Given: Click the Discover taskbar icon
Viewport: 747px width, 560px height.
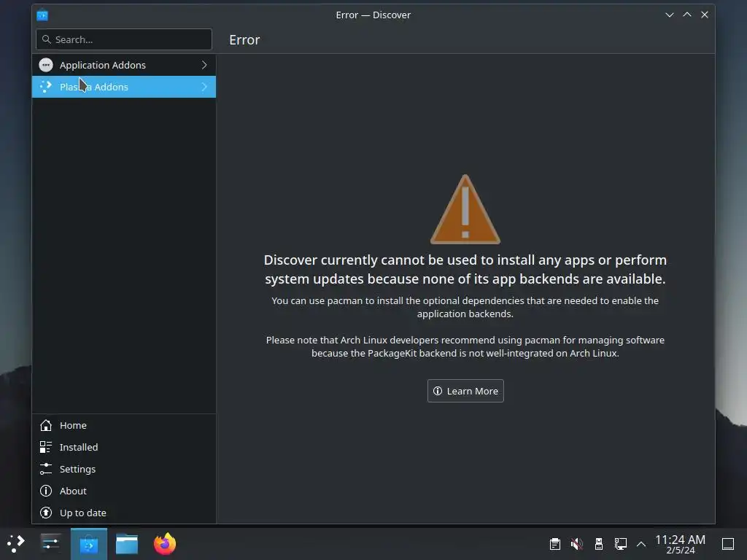Looking at the screenshot, I should pyautogui.click(x=89, y=544).
